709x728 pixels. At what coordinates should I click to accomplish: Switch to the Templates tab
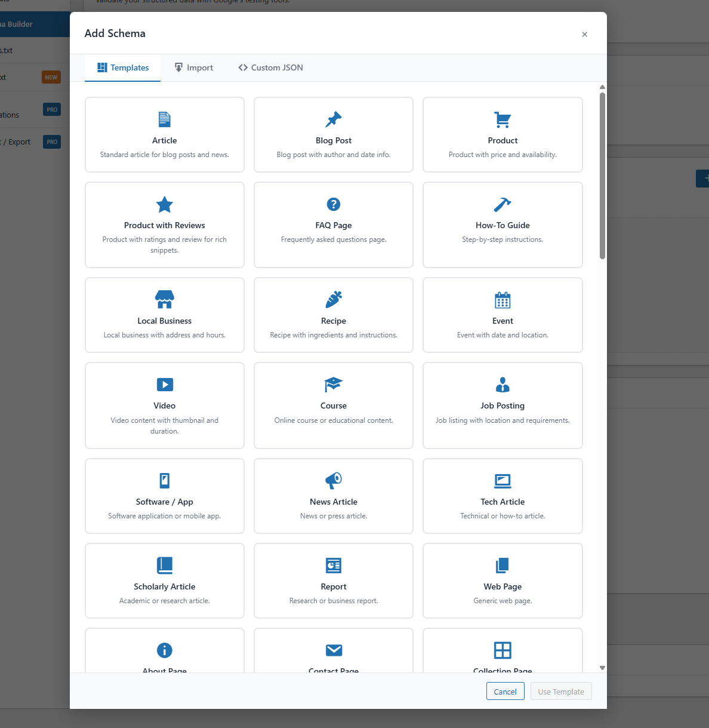coord(122,67)
